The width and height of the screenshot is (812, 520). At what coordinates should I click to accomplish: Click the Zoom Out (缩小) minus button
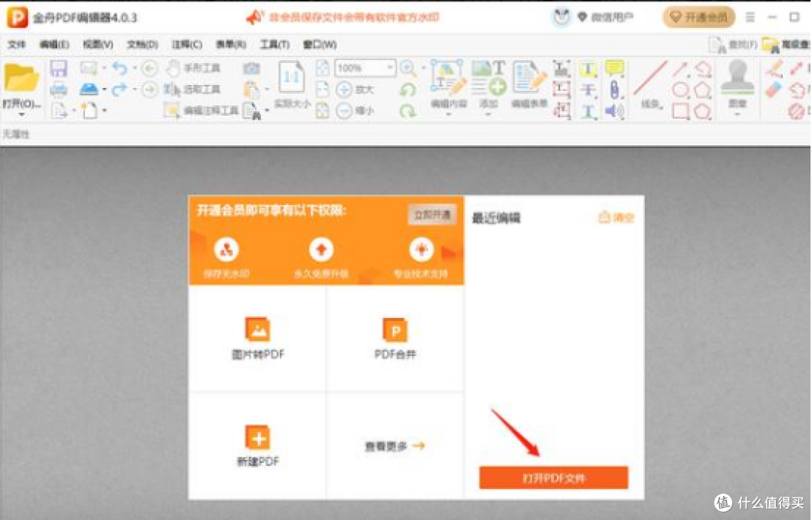(355, 110)
